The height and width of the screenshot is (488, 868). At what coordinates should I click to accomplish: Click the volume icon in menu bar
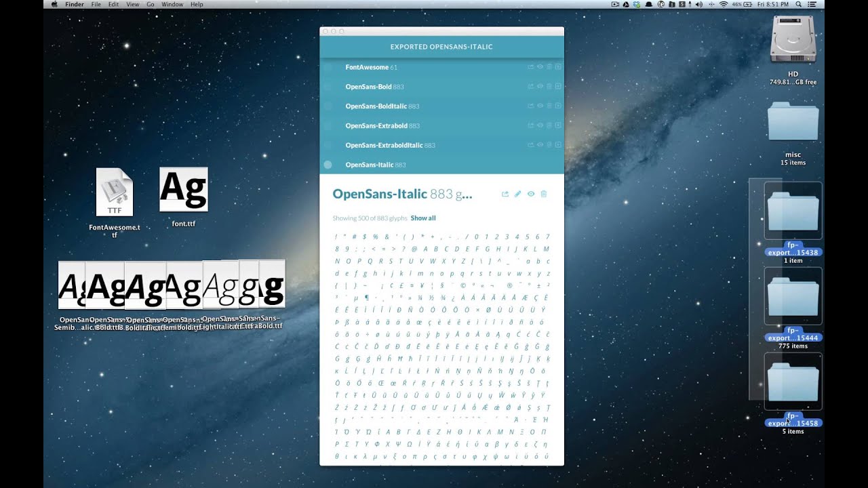point(699,4)
